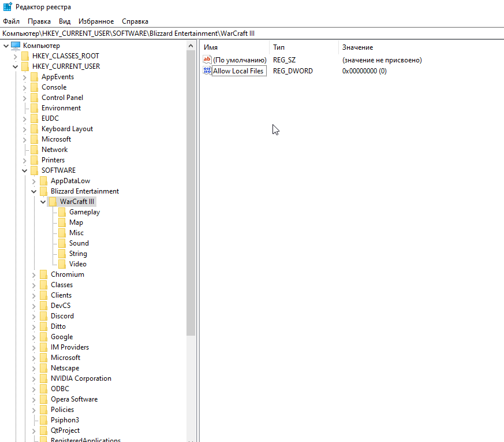Open the Вид menu

click(x=65, y=21)
